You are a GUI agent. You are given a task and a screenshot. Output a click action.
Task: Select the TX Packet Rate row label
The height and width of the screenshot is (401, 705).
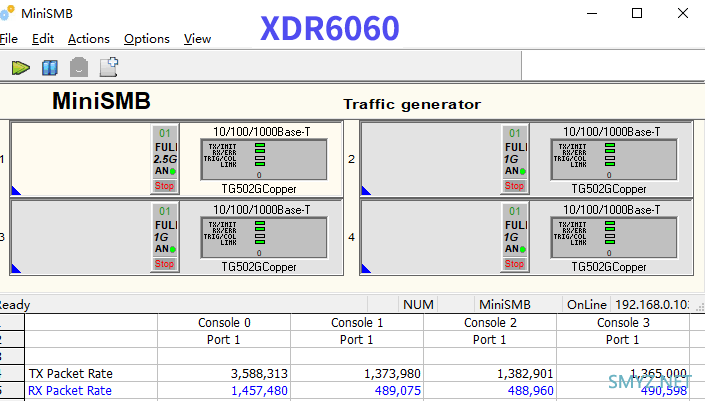pyautogui.click(x=71, y=374)
